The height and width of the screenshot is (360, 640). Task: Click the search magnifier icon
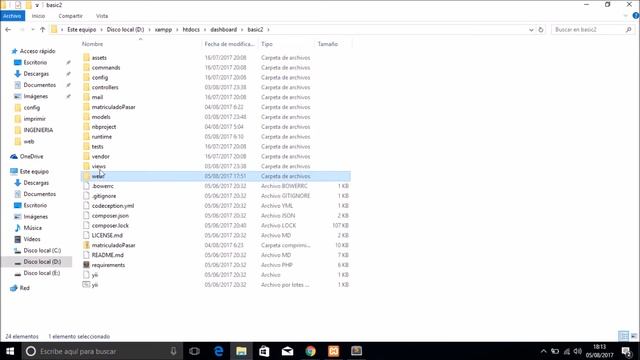point(628,30)
